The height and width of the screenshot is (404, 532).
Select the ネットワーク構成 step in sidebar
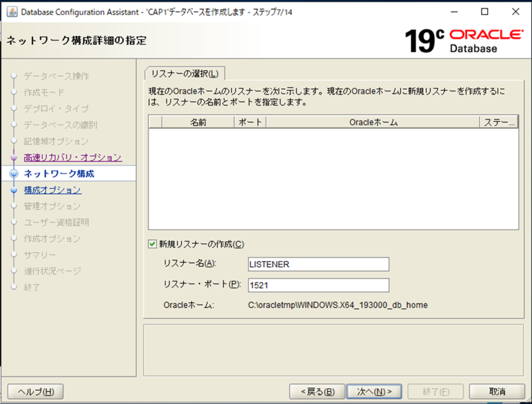[x=59, y=174]
